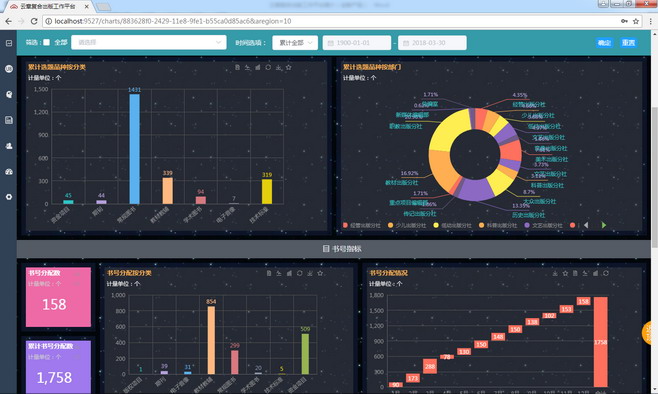Tick the 全部 checkbox in filter bar
Screen dimensions: 658x394
(47, 42)
